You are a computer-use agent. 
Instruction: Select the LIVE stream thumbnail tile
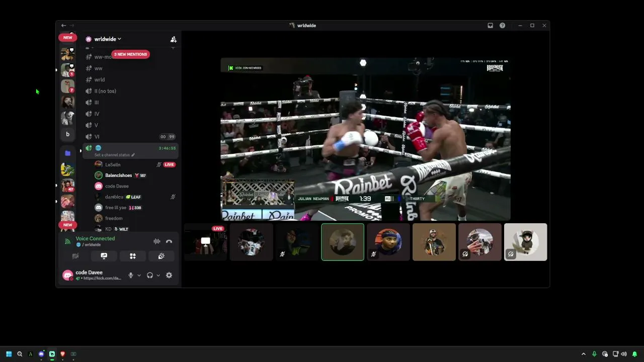(x=205, y=242)
